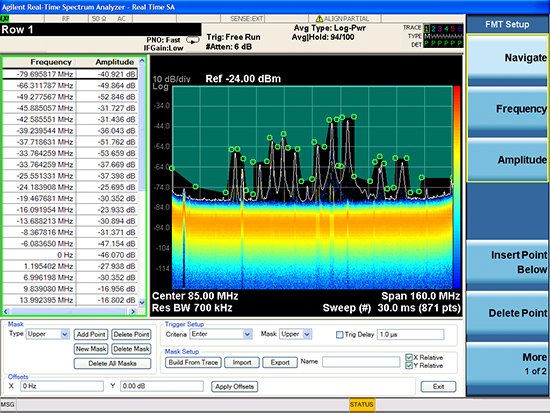Open the Mask Type Upper dropdown

click(47, 334)
